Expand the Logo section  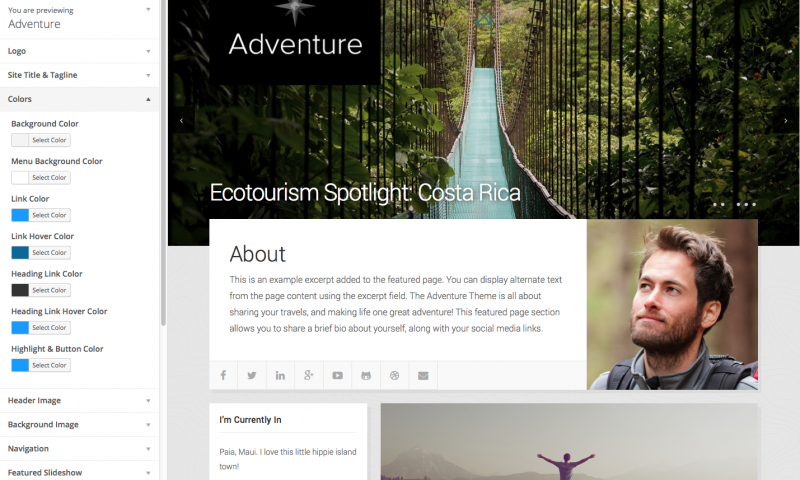[80, 51]
